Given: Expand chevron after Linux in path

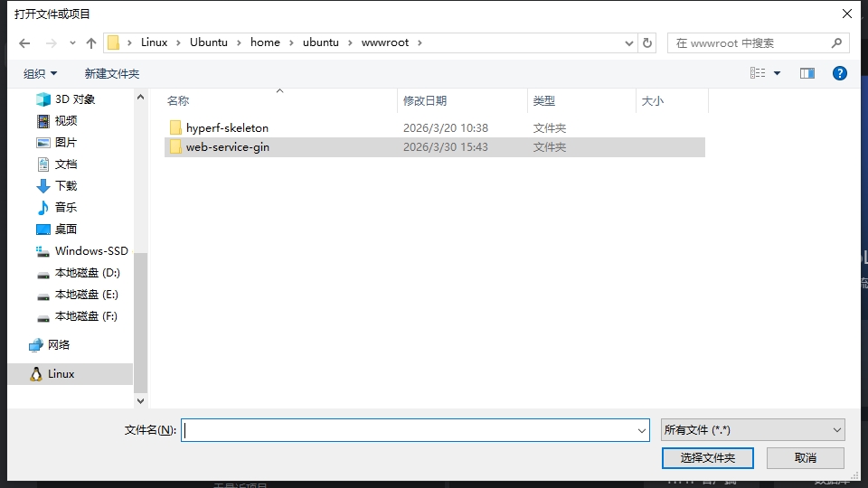Looking at the screenshot, I should [x=178, y=42].
